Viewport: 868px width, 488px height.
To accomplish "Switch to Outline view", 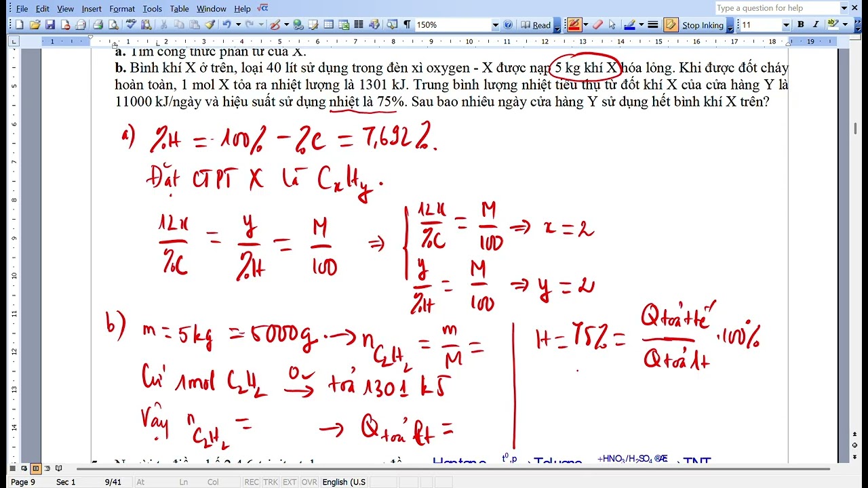I will click(x=47, y=468).
